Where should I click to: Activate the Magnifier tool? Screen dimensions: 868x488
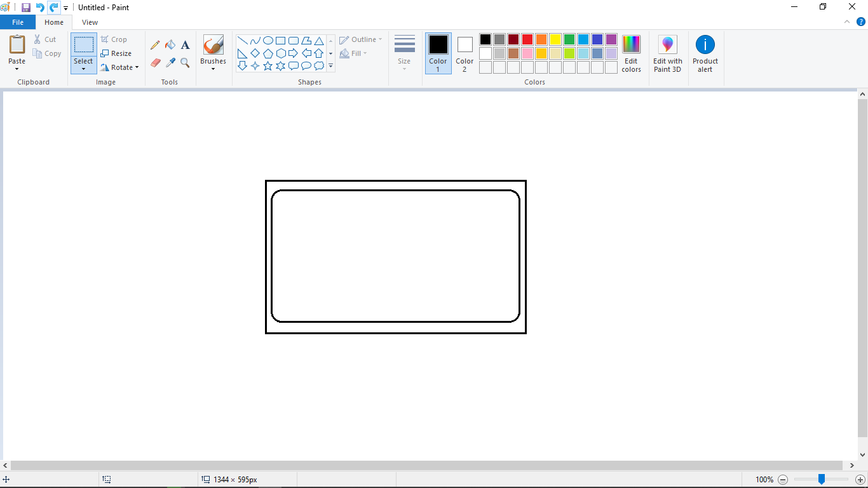pos(185,63)
